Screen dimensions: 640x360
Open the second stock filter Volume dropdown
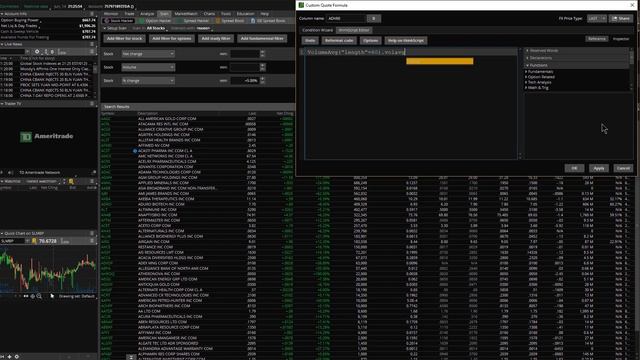tap(148, 67)
